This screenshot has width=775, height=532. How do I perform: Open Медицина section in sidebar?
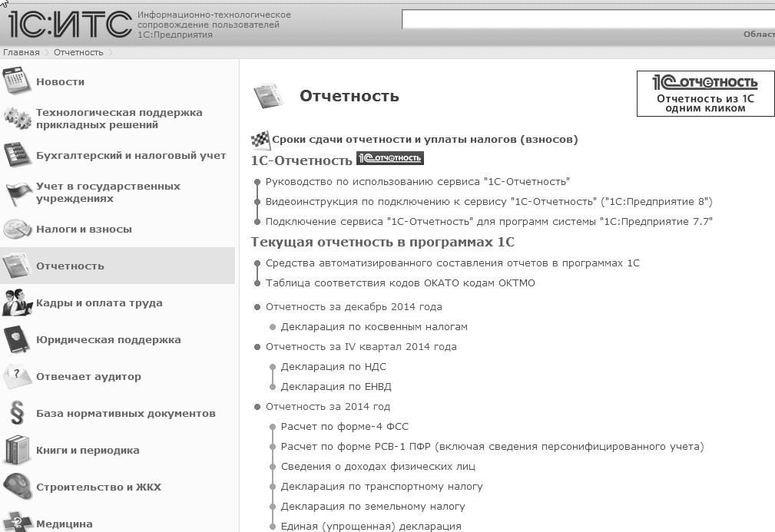(x=65, y=524)
